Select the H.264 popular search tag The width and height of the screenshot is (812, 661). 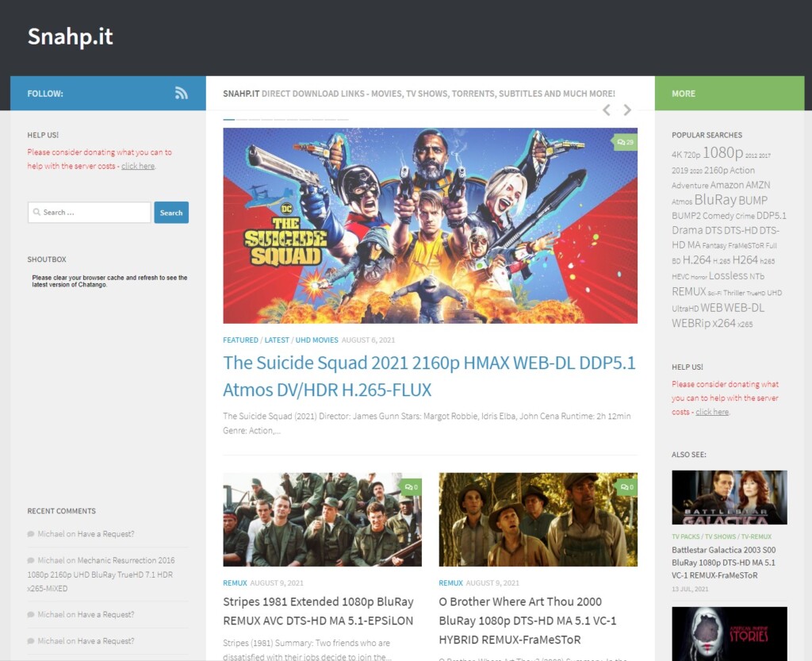click(x=696, y=260)
